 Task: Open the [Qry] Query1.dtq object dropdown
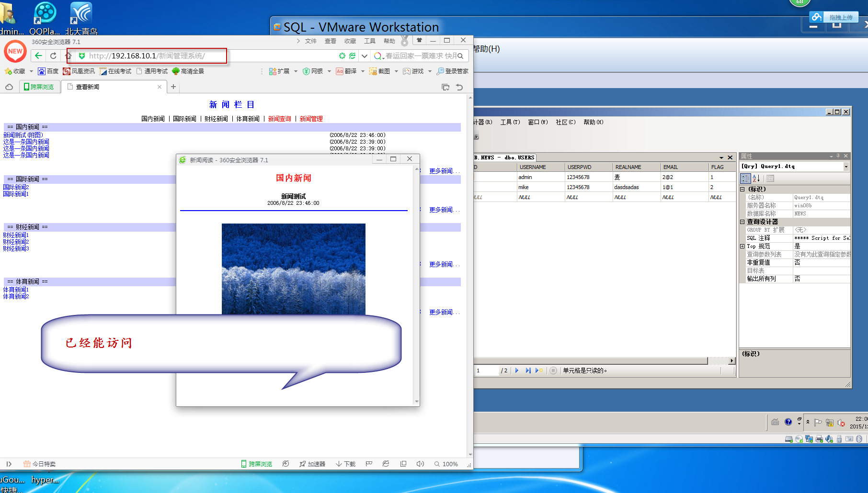point(846,167)
